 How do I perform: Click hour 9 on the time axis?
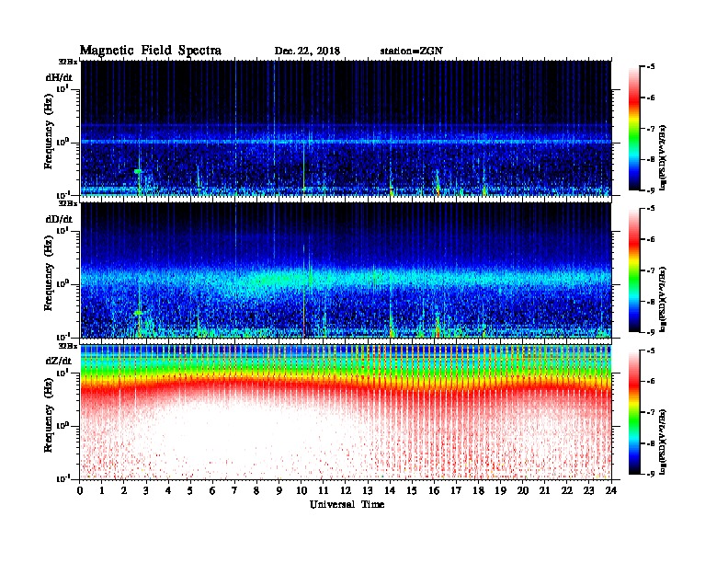(x=279, y=491)
